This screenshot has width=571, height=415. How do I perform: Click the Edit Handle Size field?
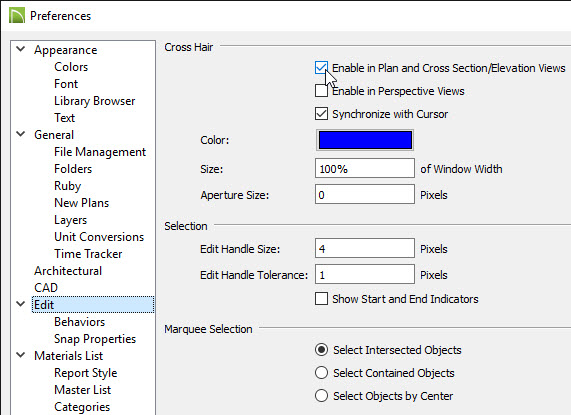365,248
